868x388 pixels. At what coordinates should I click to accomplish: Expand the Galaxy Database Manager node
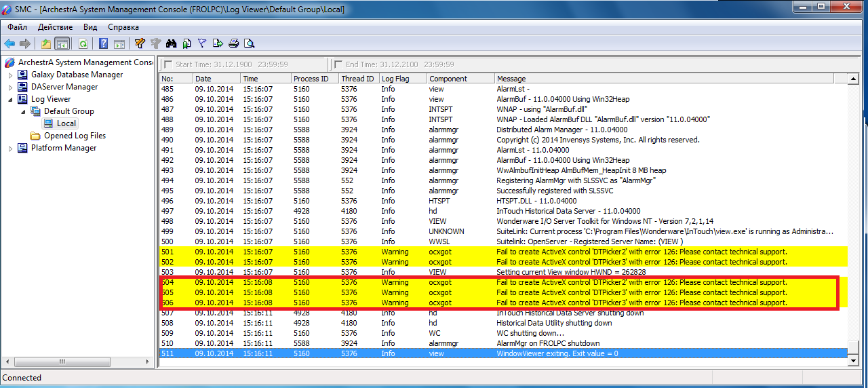click(10, 75)
